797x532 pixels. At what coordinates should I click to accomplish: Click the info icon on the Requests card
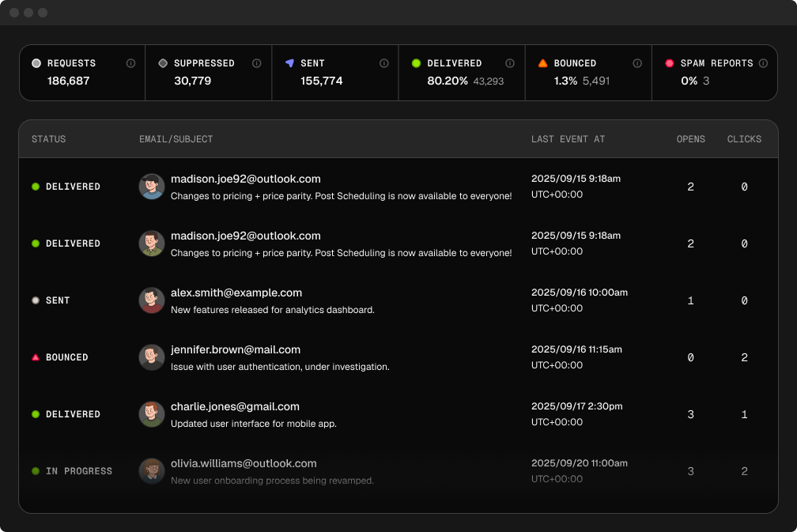pos(131,63)
